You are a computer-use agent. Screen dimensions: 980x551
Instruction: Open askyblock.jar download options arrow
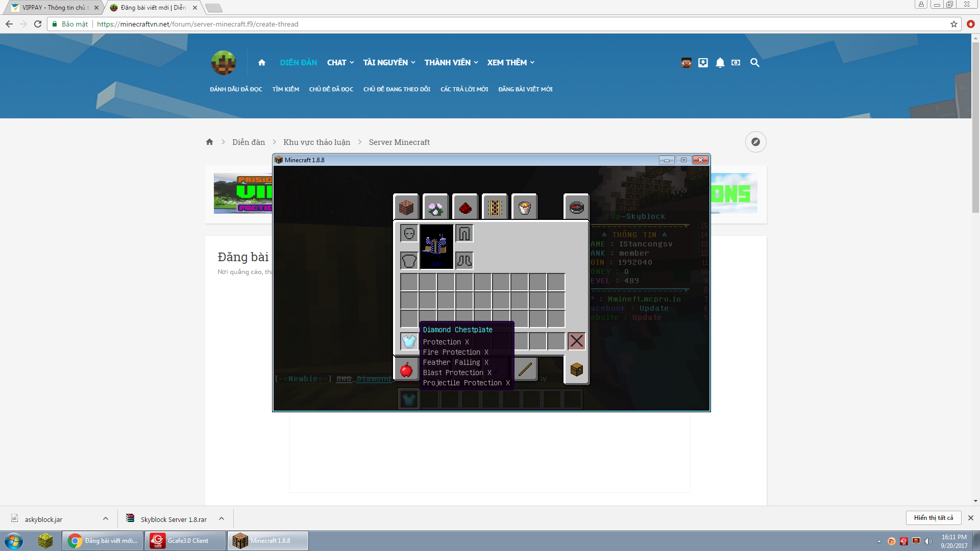click(x=106, y=519)
